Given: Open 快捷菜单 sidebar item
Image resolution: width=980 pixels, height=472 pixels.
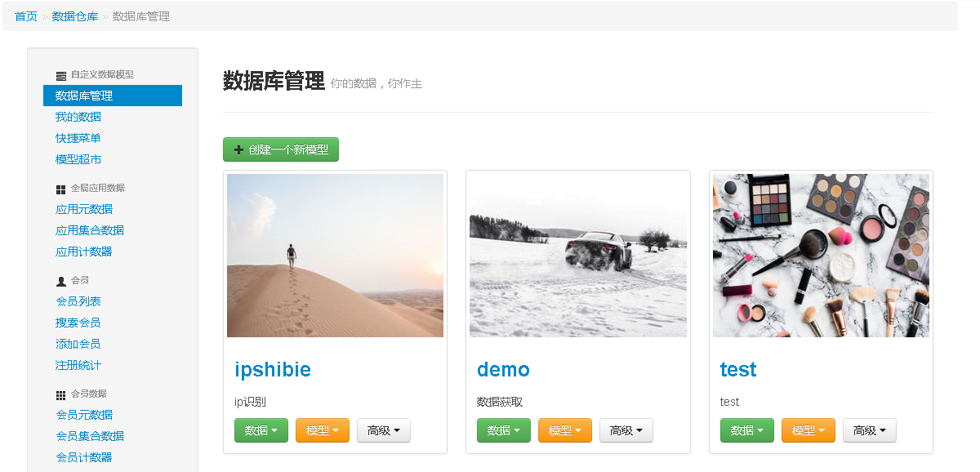Looking at the screenshot, I should click(x=78, y=138).
